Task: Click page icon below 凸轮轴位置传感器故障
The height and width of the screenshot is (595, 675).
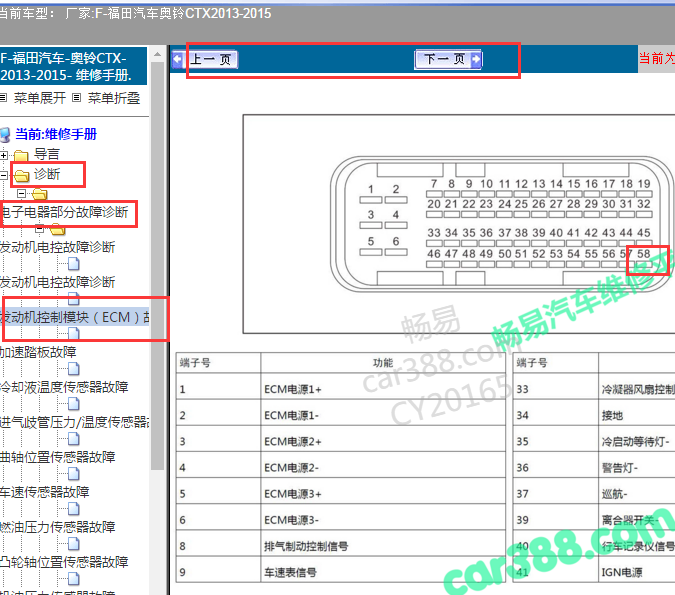Action: 74,579
